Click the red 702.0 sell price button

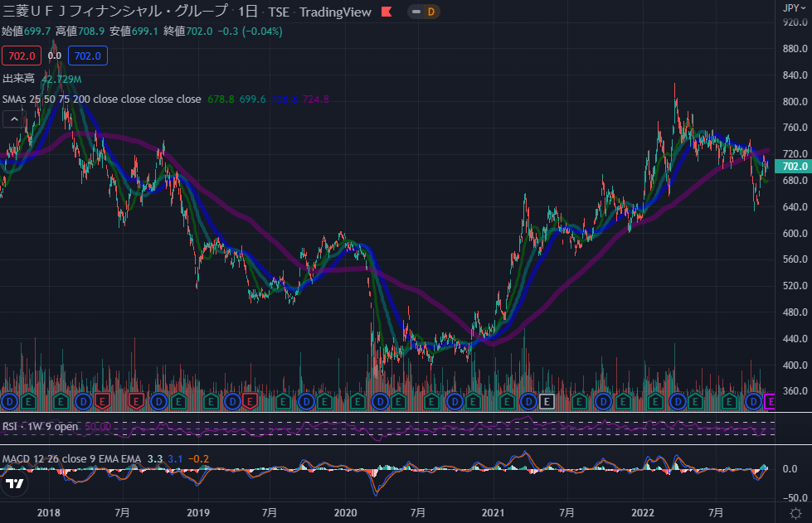click(x=22, y=56)
